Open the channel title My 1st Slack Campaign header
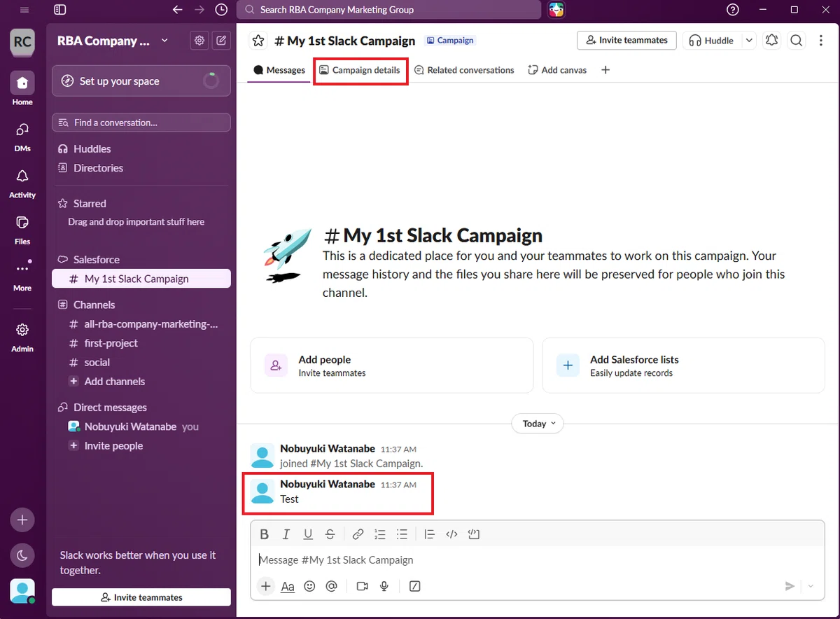 point(344,41)
